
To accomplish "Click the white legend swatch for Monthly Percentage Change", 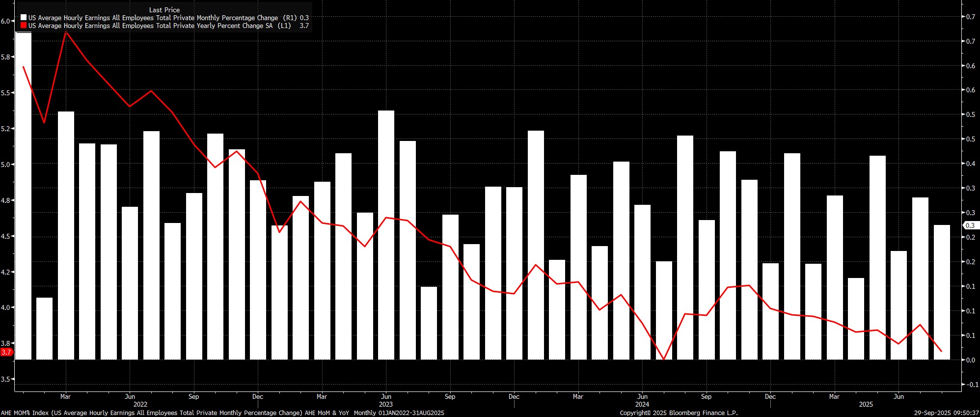I will [x=24, y=18].
